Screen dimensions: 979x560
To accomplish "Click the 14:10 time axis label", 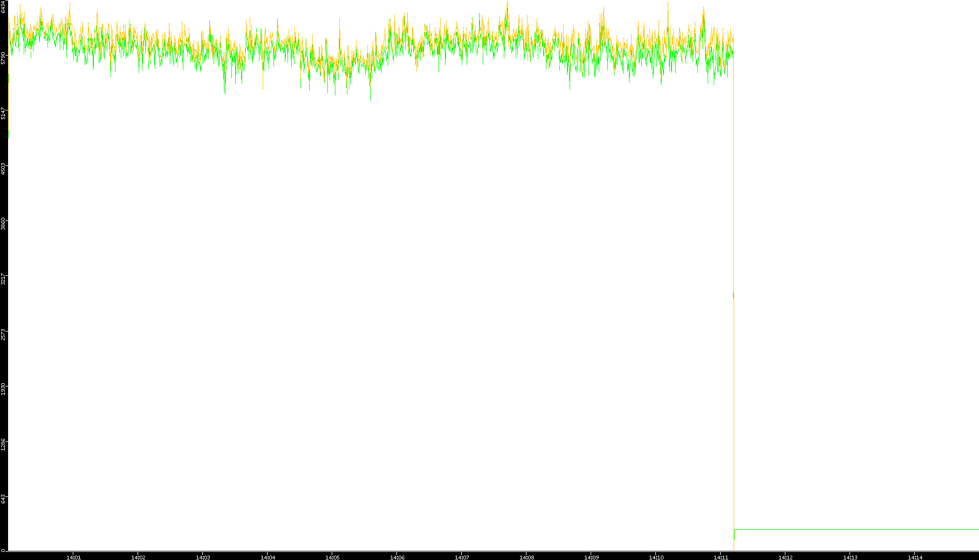I will pyautogui.click(x=656, y=557).
